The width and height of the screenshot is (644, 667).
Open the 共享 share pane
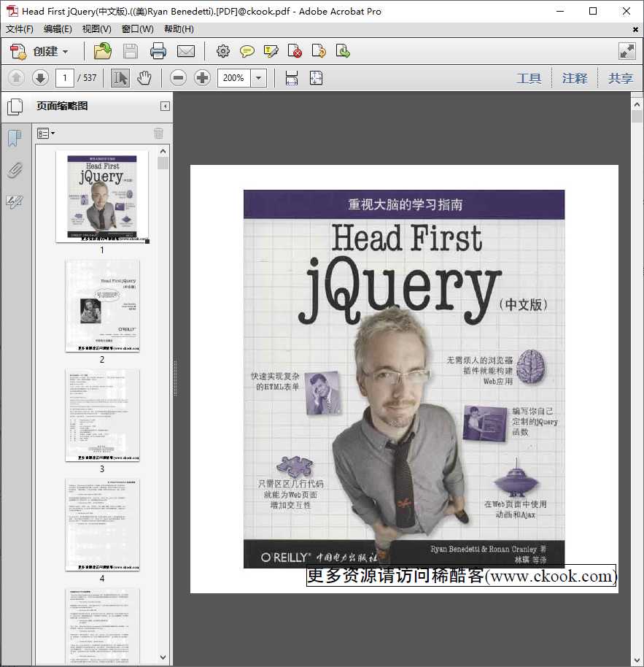[621, 78]
